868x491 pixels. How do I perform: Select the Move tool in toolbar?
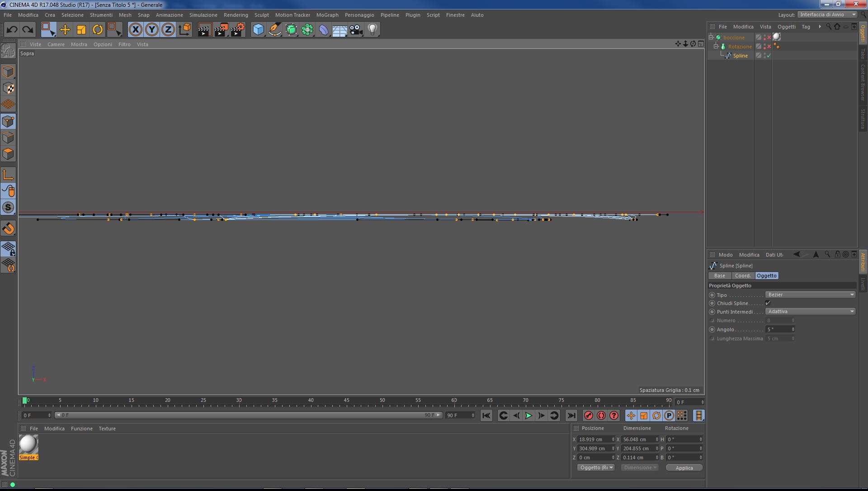click(x=65, y=30)
